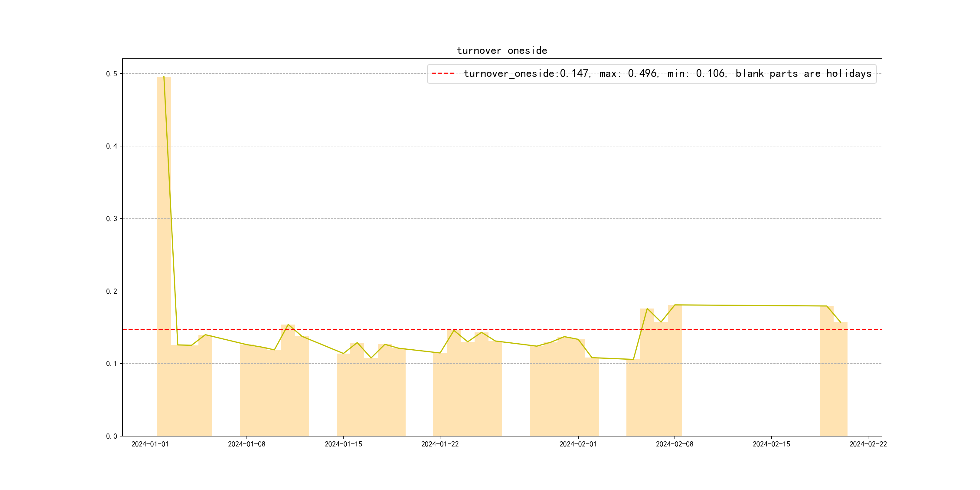Click x-axis label 2024-02-01
980x490 pixels.
click(578, 444)
